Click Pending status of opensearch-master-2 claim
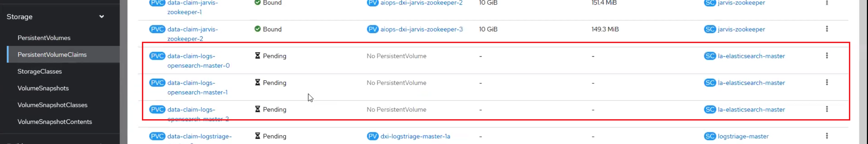 coord(274,110)
